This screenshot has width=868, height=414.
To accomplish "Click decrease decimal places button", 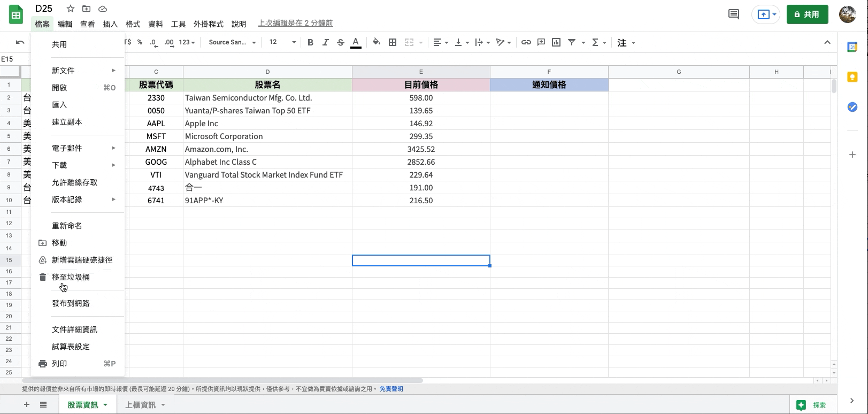I will pos(154,42).
